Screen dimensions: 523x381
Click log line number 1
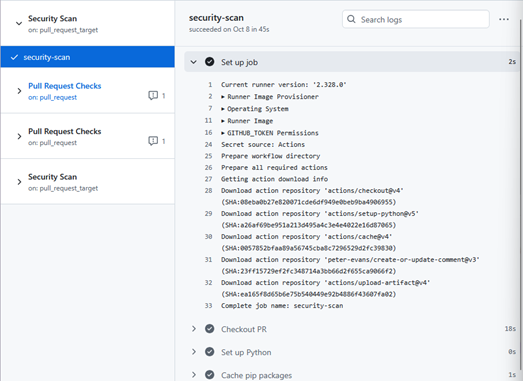pyautogui.click(x=210, y=85)
